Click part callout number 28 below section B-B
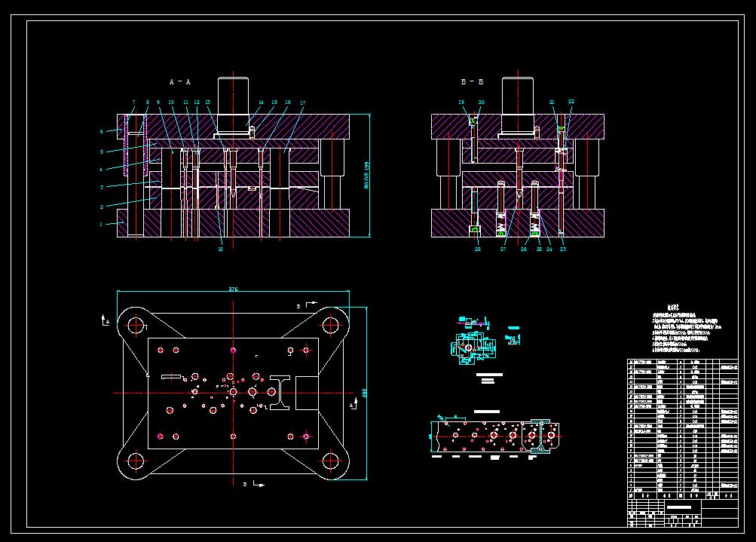 477,250
